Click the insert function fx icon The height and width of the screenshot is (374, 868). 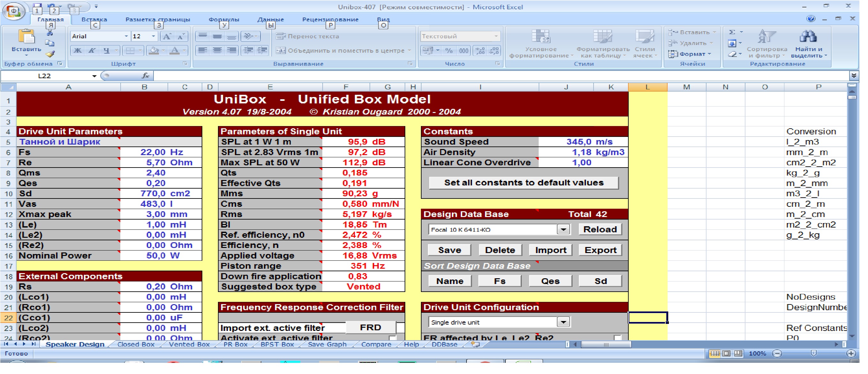pos(146,76)
